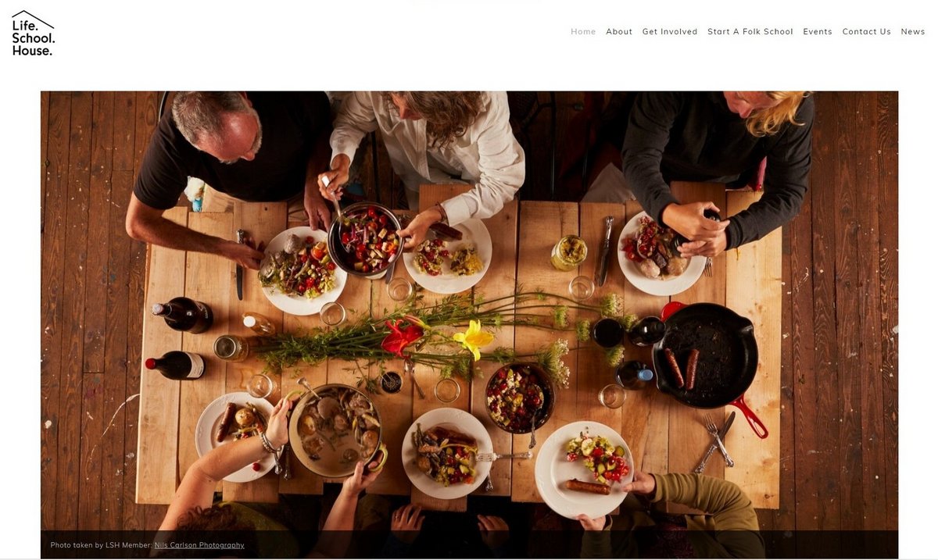Click the red skillet handle
This screenshot has width=938, height=560.
point(750,418)
